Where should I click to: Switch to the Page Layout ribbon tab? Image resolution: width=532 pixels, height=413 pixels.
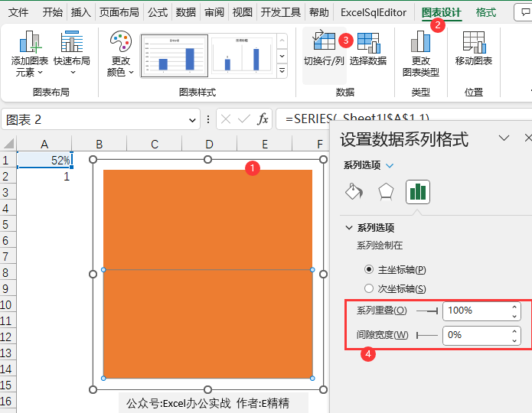pos(119,12)
